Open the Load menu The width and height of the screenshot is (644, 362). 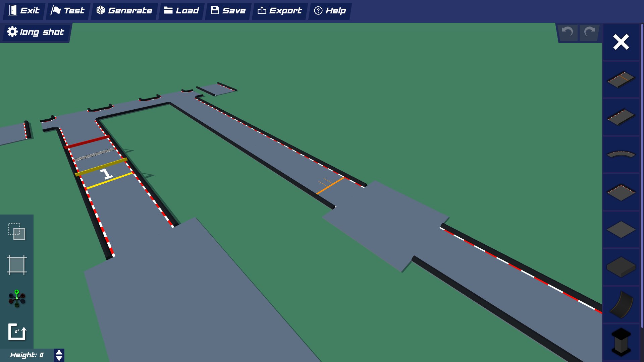click(x=181, y=10)
